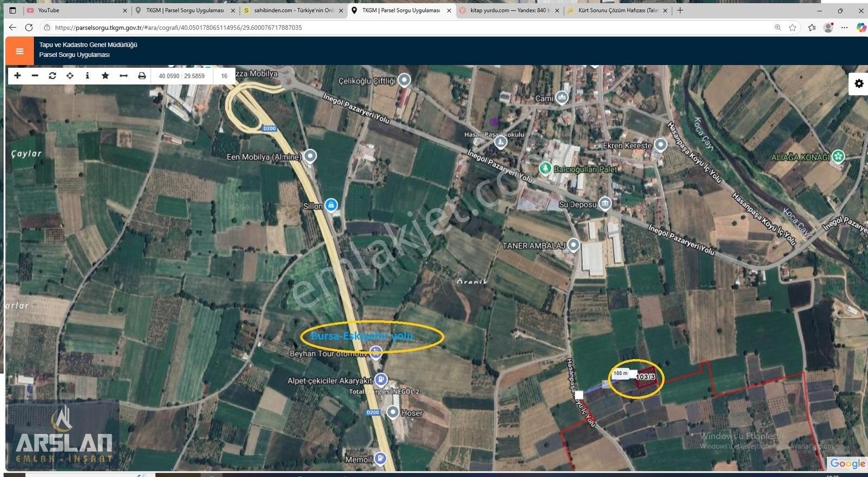868x477 pixels.
Task: Click the map refresh arrows icon
Action: pos(53,76)
